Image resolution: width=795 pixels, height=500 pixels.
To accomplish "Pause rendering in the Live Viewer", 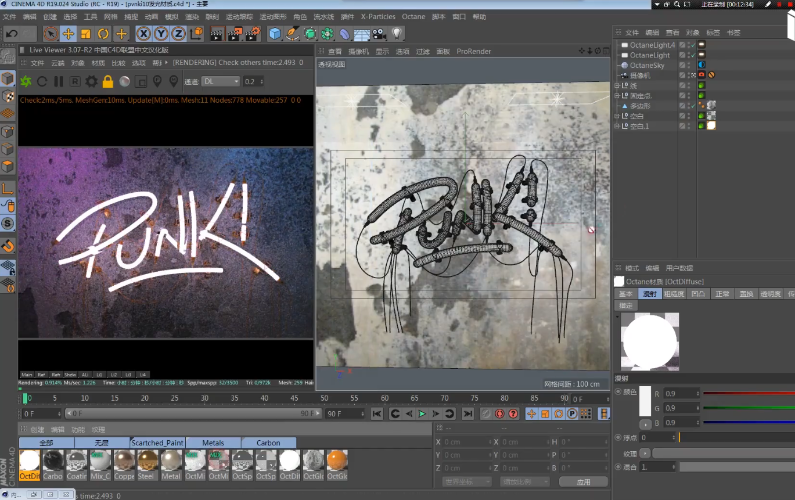I will click(x=59, y=81).
